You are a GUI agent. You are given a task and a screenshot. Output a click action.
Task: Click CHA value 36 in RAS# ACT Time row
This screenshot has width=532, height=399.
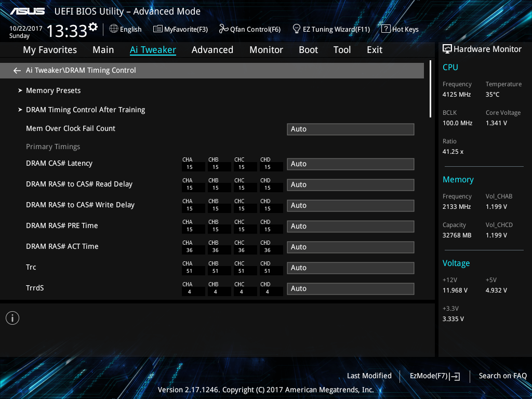coord(190,250)
